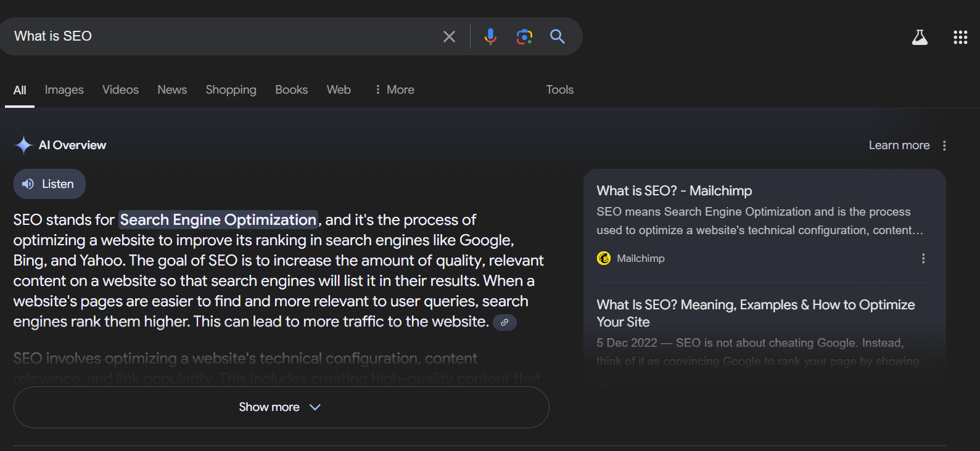This screenshot has width=980, height=451.
Task: Click the source link chip after paragraph
Action: (504, 322)
